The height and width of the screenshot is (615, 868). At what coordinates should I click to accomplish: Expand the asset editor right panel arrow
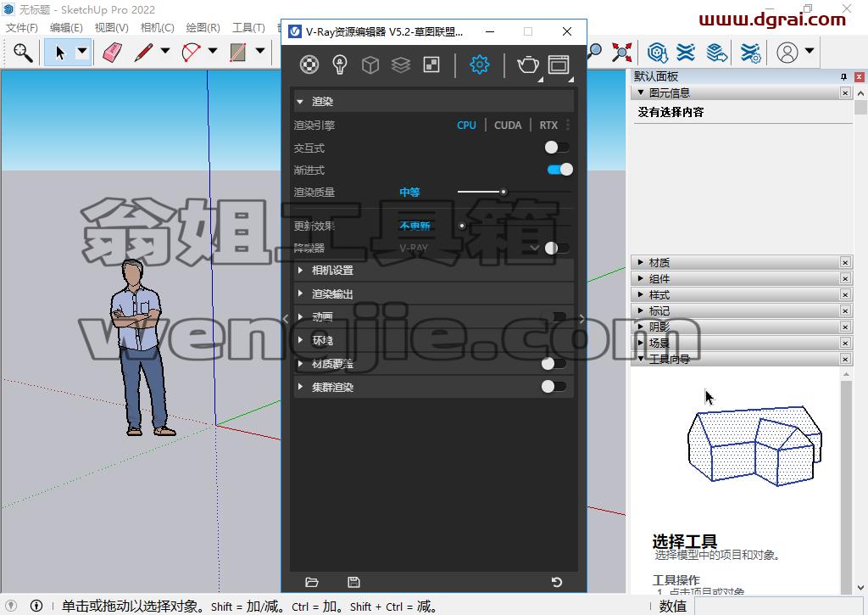(581, 318)
